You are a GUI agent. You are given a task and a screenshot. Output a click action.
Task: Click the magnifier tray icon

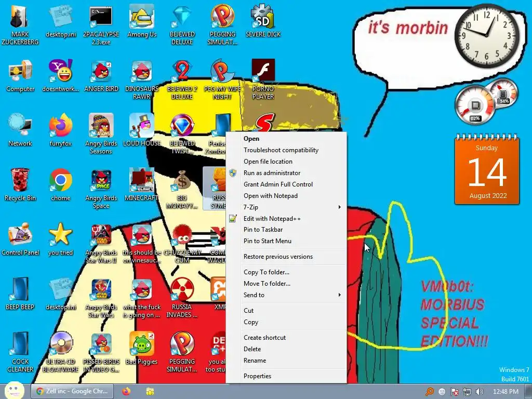click(430, 392)
